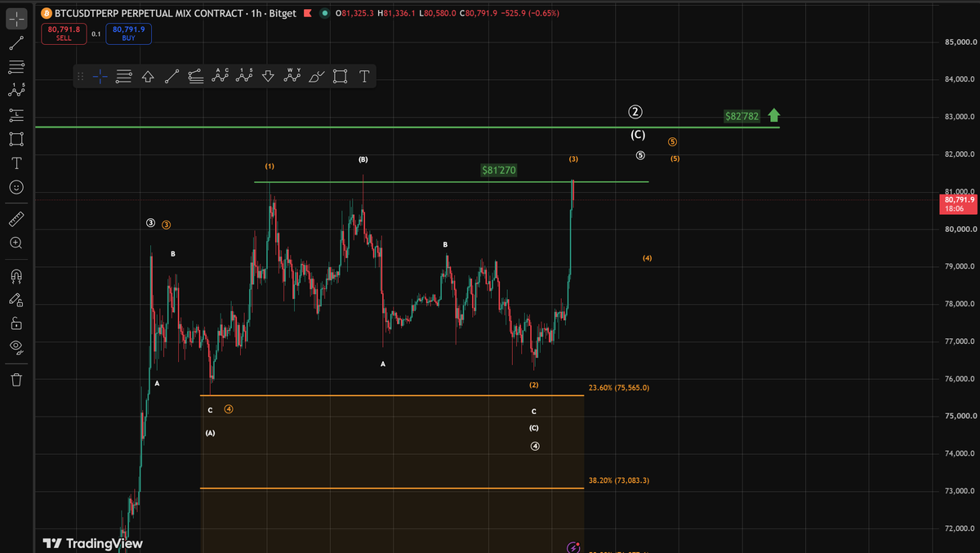980x553 pixels.
Task: Select the Trend Line tool in left sidebar
Action: (16, 42)
